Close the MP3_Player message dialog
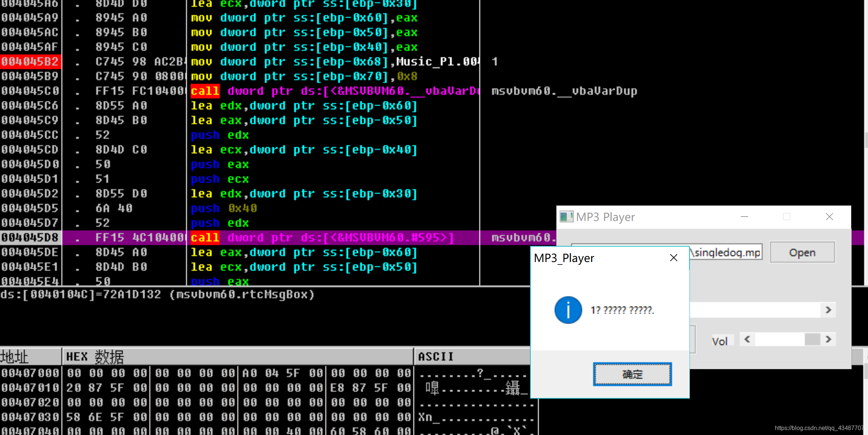868x435 pixels. pos(673,258)
